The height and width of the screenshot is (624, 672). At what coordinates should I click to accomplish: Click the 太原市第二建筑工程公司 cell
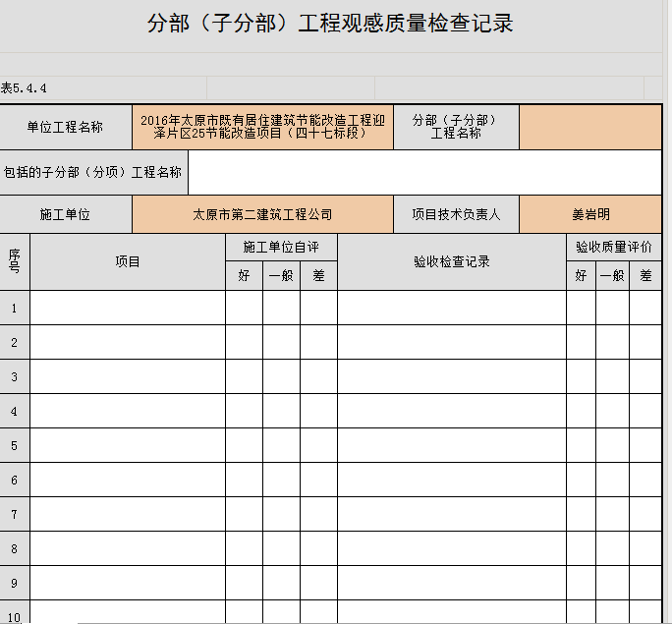262,214
